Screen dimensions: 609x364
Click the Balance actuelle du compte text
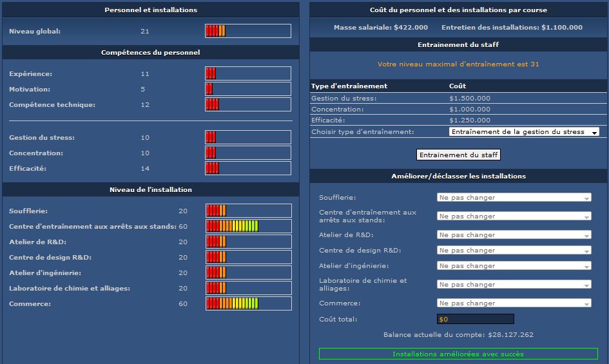458,334
